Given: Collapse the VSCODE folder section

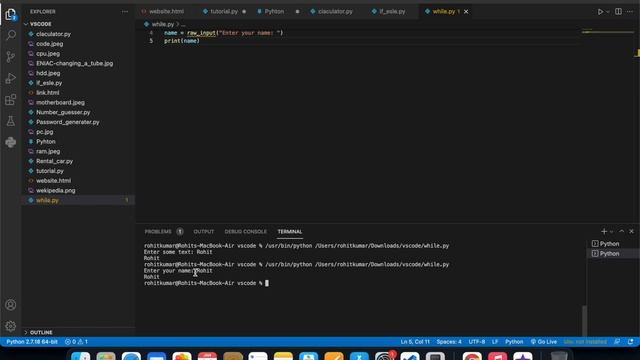Looking at the screenshot, I should [x=41, y=24].
